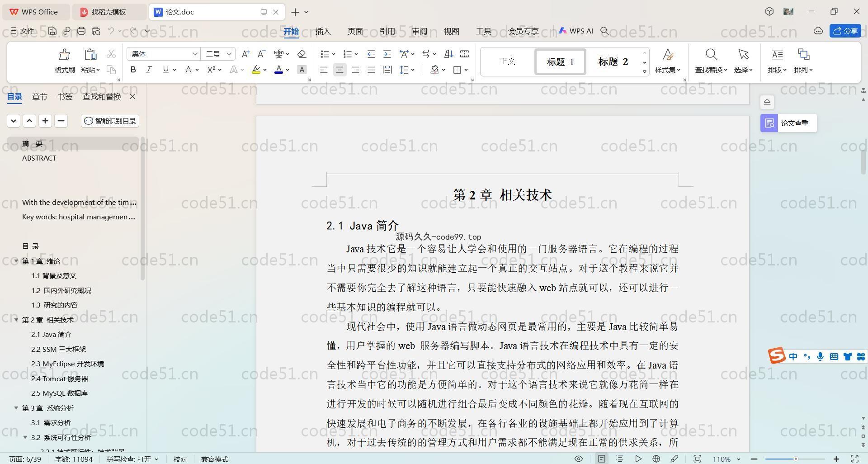Click the Sogou input method S logo
868x464 pixels.
[777, 356]
